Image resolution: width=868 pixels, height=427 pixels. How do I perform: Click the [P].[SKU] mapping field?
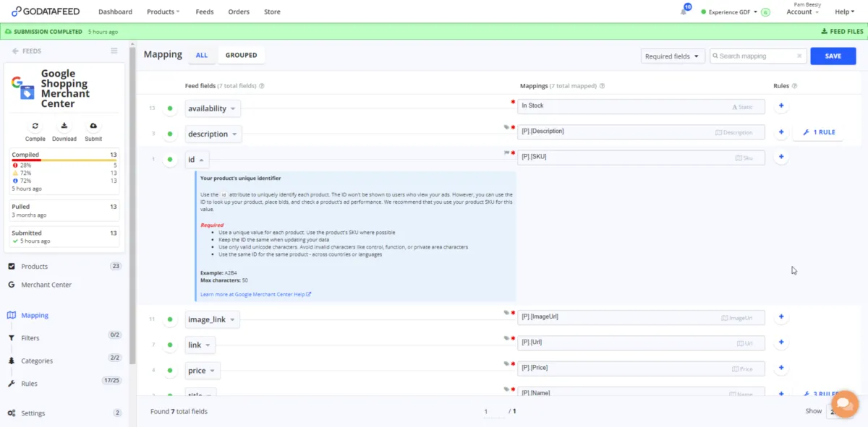(x=641, y=157)
